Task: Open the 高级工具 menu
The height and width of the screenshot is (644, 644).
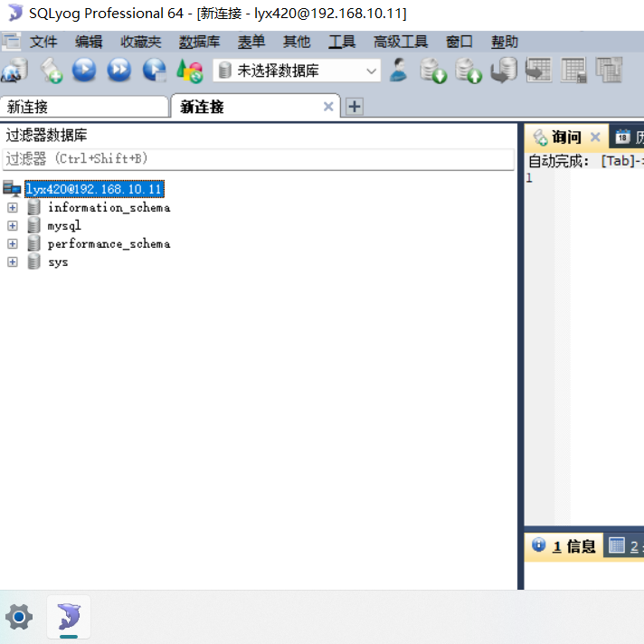Action: (x=401, y=42)
